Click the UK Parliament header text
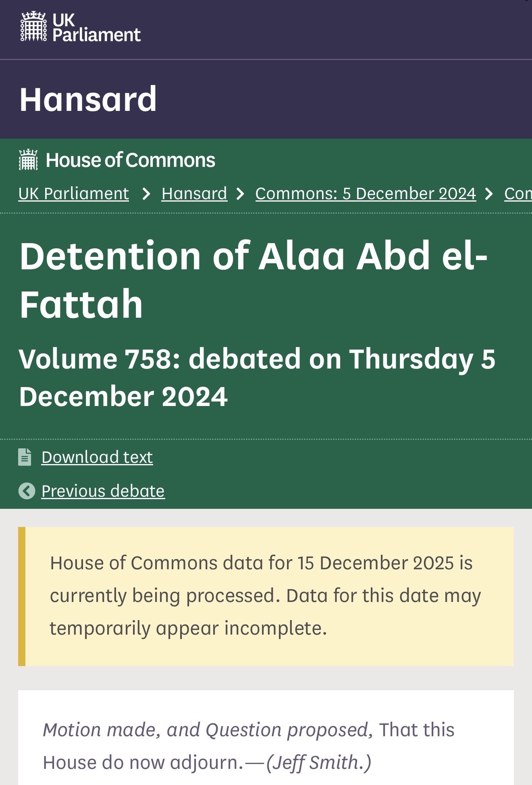Image resolution: width=532 pixels, height=785 pixels. coord(96,27)
